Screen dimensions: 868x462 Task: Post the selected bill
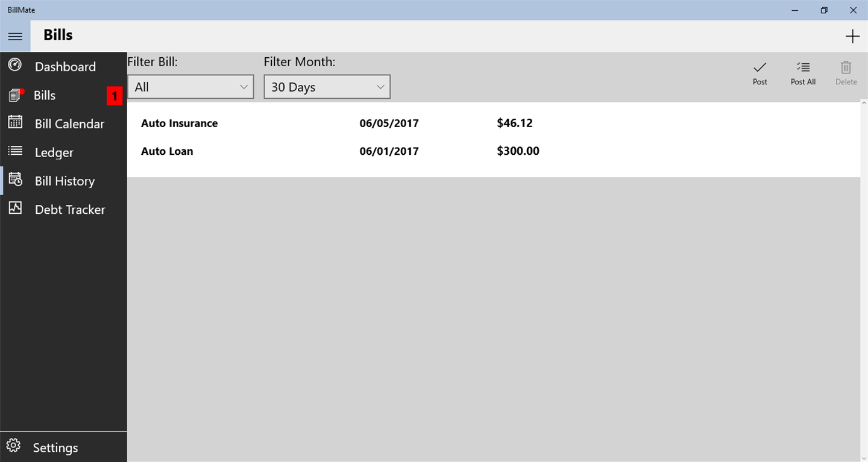click(x=760, y=73)
